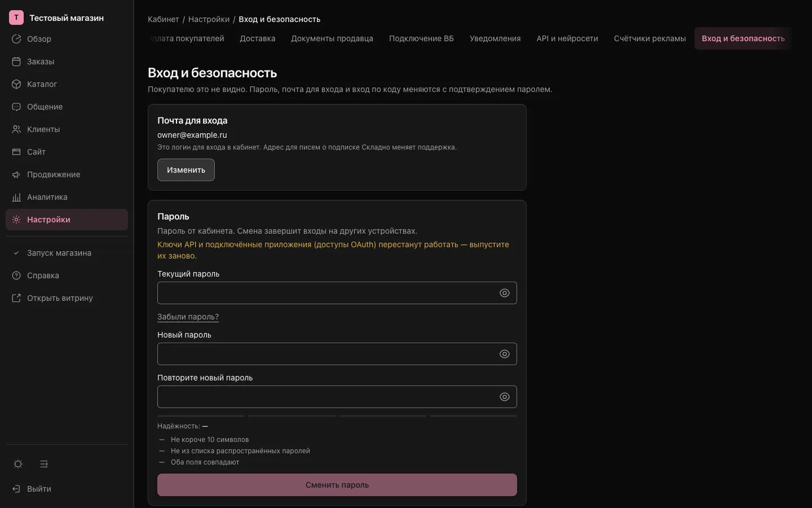Click the Сменить пароль button
The height and width of the screenshot is (508, 812).
click(x=337, y=485)
